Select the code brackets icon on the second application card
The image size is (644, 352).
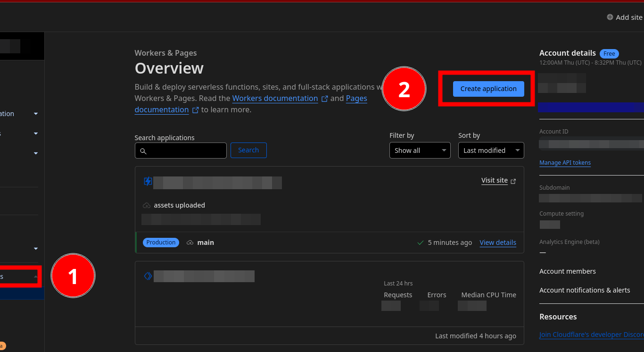(x=148, y=276)
